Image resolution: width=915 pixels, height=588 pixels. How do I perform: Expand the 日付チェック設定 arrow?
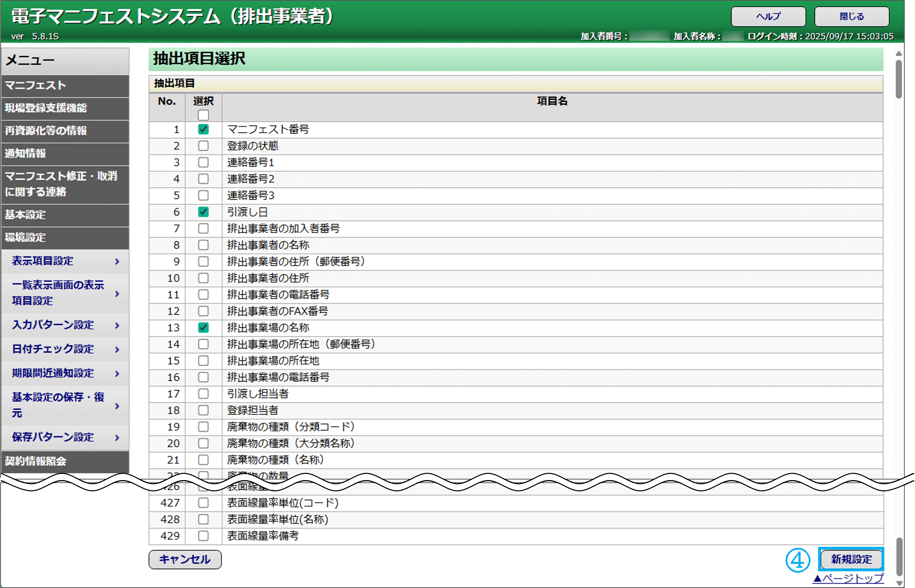click(117, 349)
